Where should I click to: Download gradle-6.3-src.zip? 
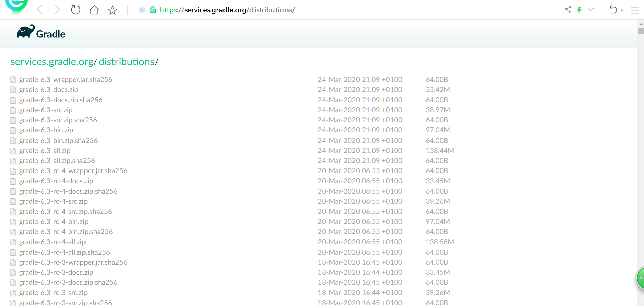coord(46,110)
